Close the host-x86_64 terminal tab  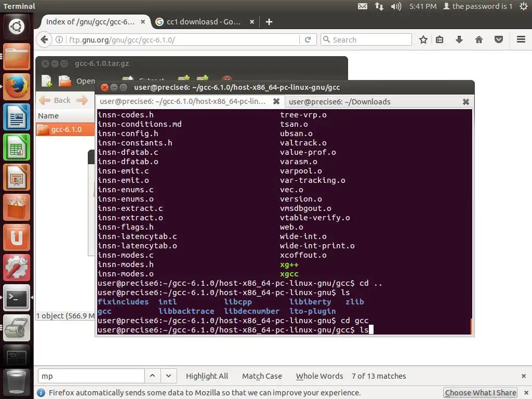click(276, 101)
